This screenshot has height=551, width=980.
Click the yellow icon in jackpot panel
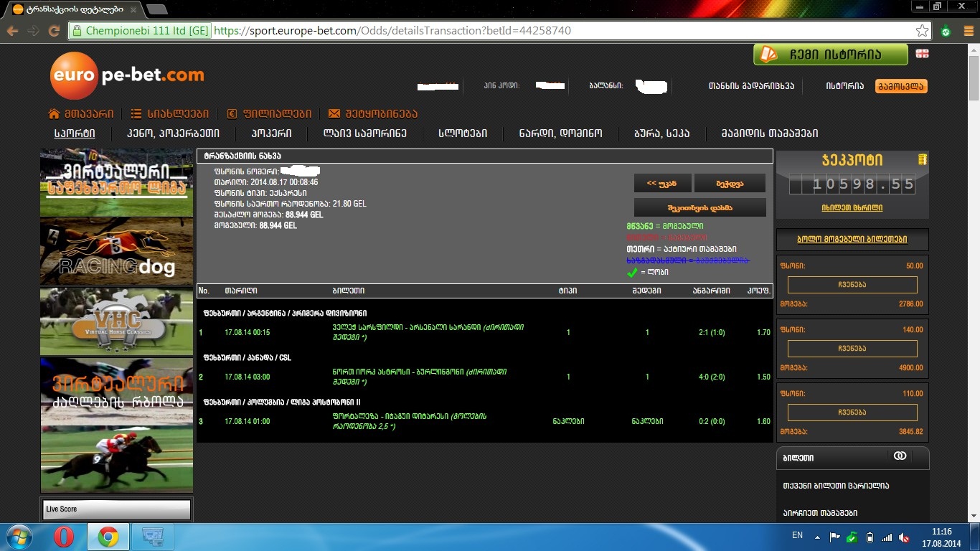point(923,159)
